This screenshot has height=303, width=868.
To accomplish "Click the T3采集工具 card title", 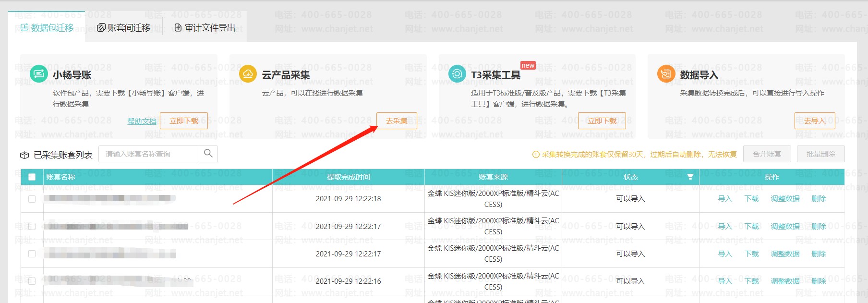I will coord(495,75).
